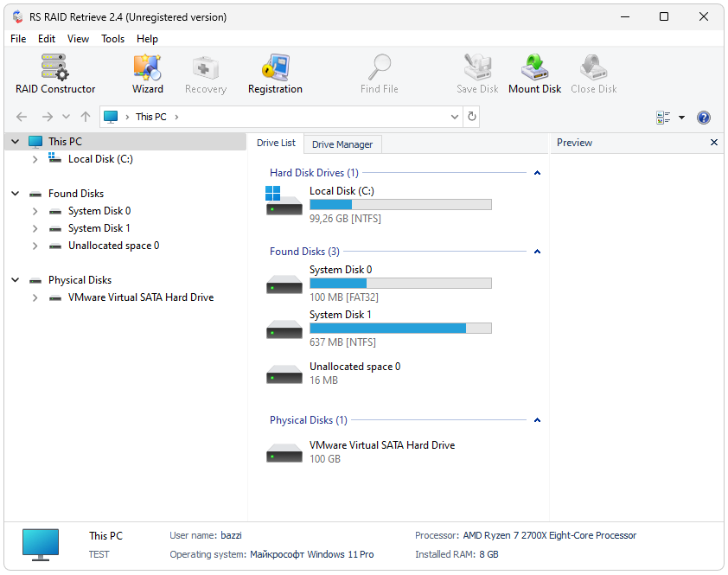The image size is (728, 575).
Task: Launch the recovery Wizard
Action: tap(148, 73)
